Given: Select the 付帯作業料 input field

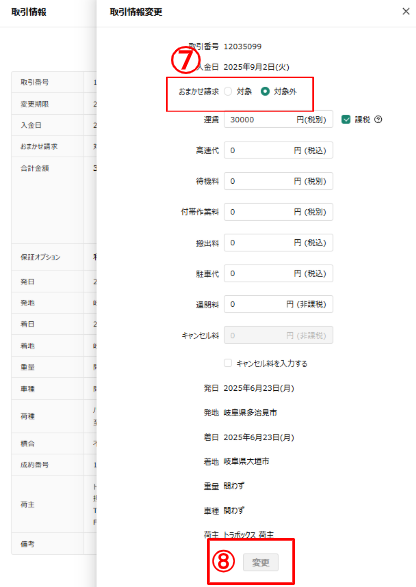Looking at the screenshot, I should (x=278, y=212).
